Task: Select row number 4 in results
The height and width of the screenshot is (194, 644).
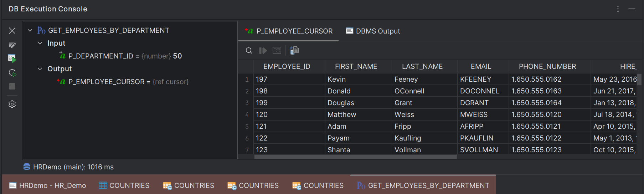Action: pyautogui.click(x=247, y=115)
